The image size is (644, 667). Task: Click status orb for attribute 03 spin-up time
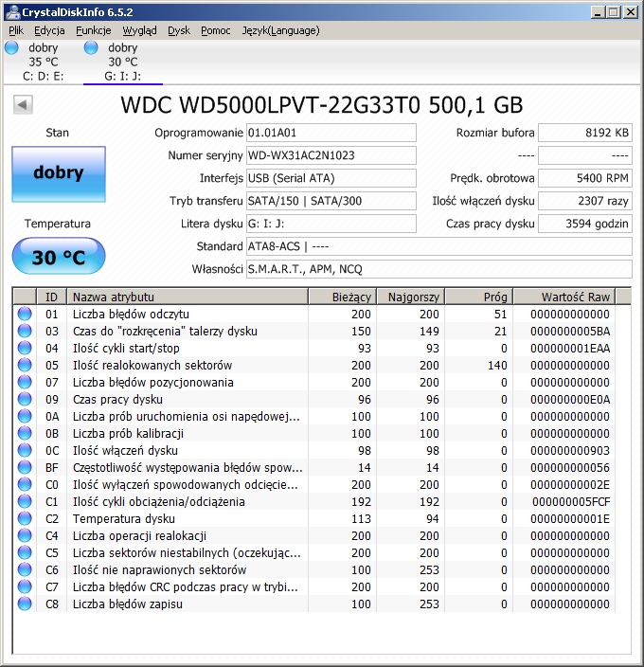(25, 331)
